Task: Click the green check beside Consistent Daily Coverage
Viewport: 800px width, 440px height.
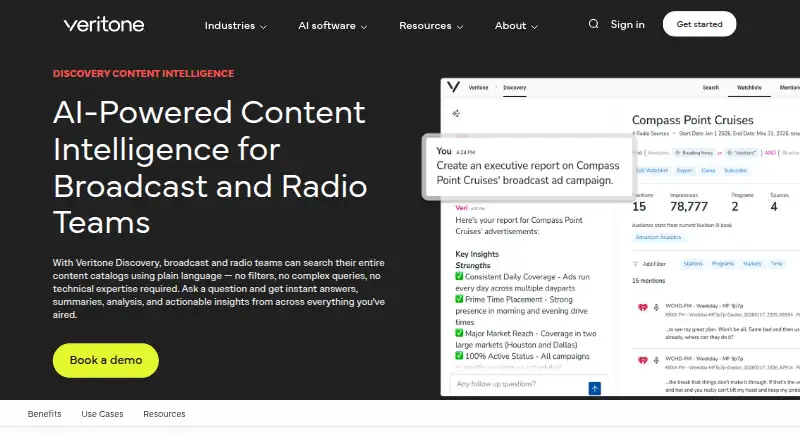Action: pos(459,276)
